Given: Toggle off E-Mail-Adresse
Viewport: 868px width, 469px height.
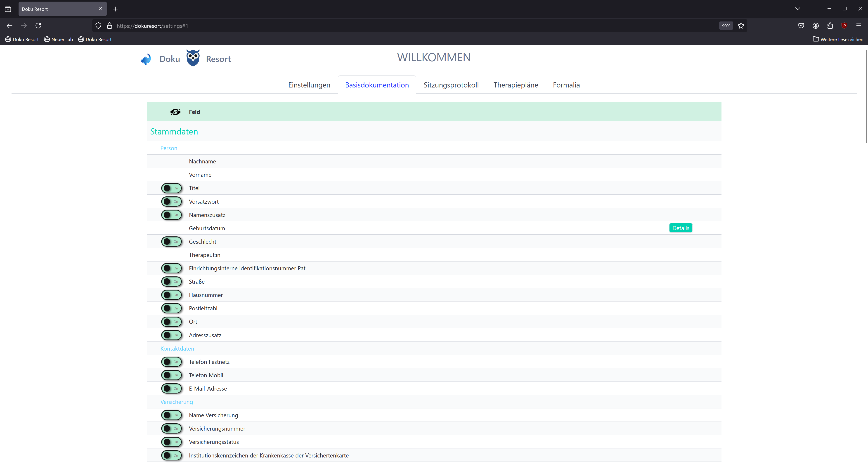Looking at the screenshot, I should 172,389.
